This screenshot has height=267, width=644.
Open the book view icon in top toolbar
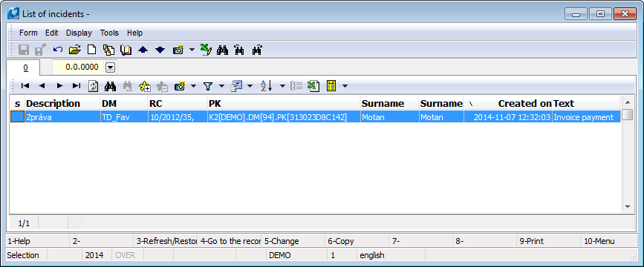(x=126, y=50)
